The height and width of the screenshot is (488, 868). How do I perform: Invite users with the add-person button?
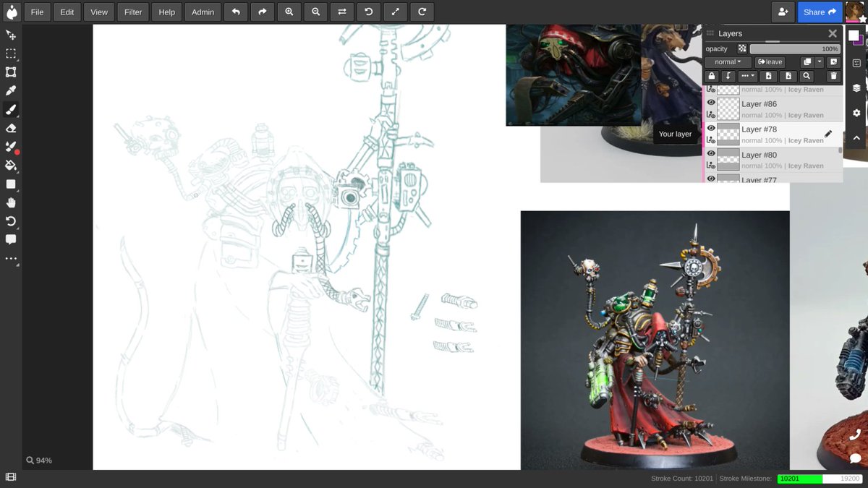[x=783, y=12]
